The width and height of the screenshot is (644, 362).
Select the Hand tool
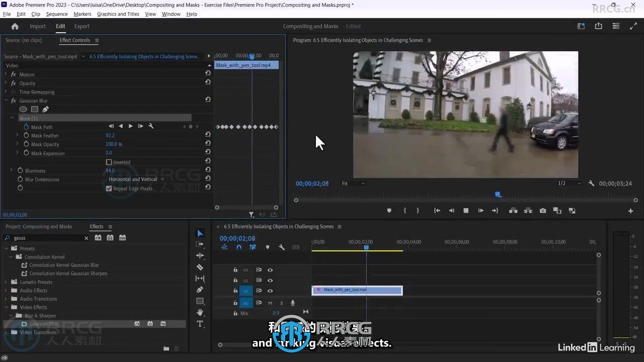coord(200,312)
